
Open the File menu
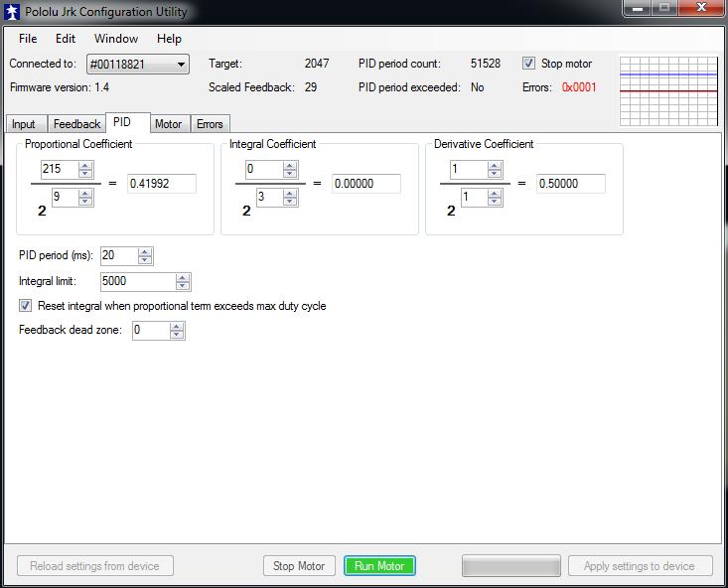(x=28, y=39)
